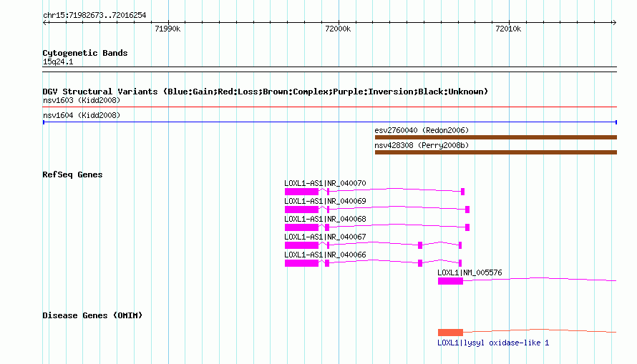This screenshot has height=364, width=637.
Task: Click the right arrow of the ruler
Action: (x=614, y=22)
